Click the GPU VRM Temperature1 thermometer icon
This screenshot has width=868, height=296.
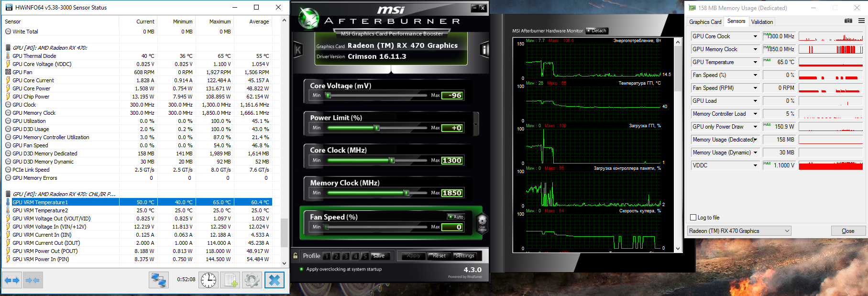click(x=8, y=202)
